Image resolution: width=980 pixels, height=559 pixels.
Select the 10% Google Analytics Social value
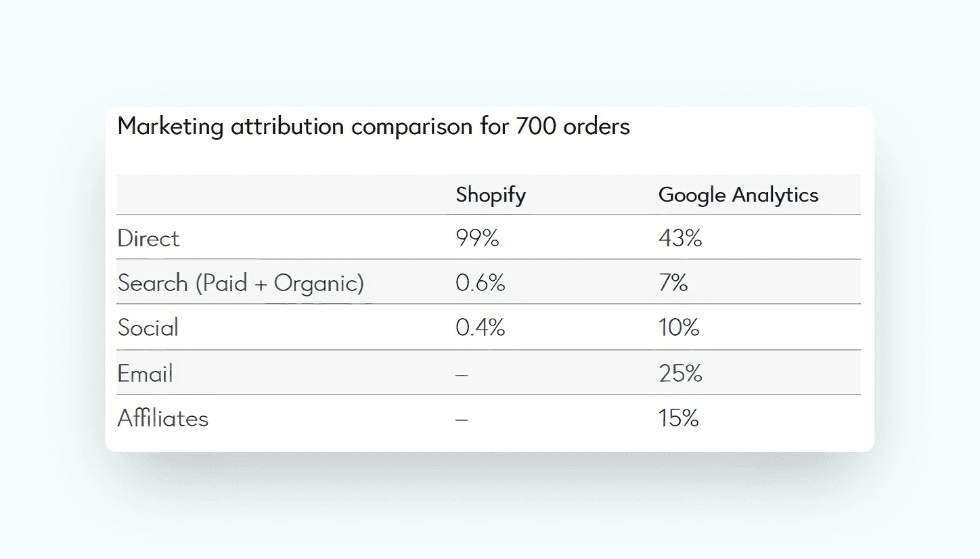[679, 328]
